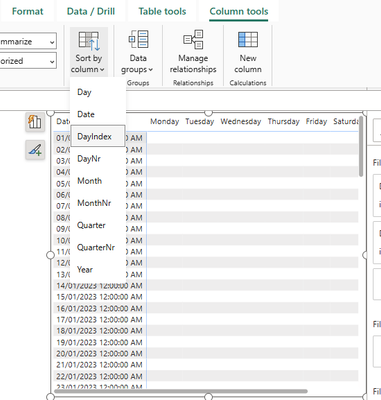Switch to the Format ribbon tab

coord(27,11)
